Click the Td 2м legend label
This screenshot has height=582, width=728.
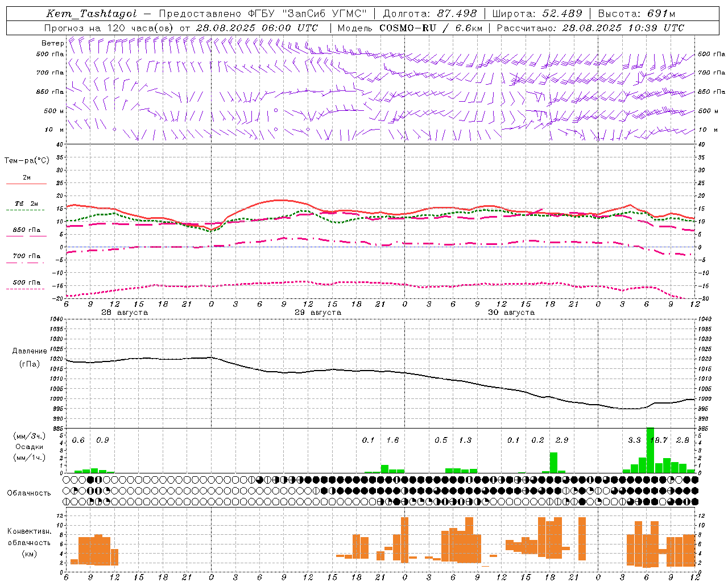click(x=26, y=203)
